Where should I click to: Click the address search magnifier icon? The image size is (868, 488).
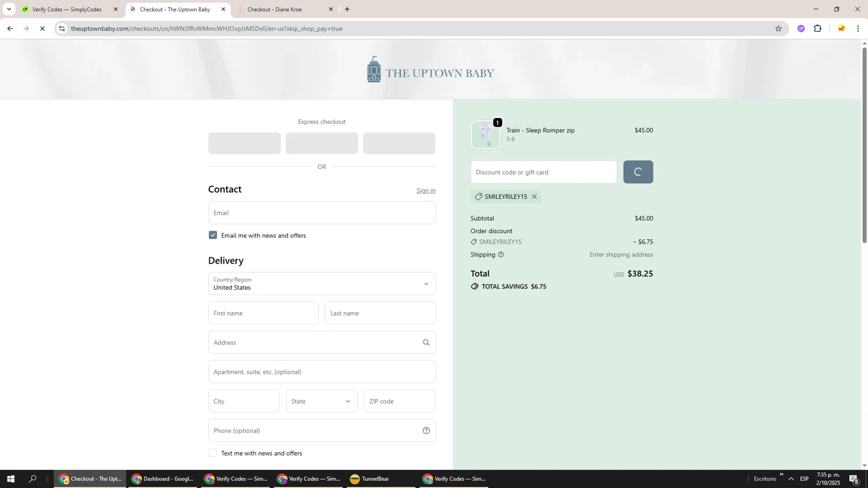point(426,342)
